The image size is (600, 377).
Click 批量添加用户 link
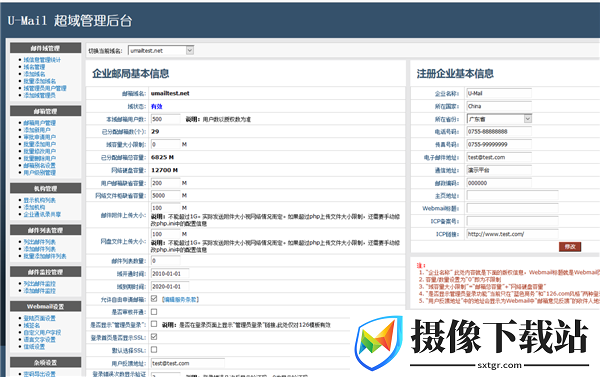[x=39, y=144]
